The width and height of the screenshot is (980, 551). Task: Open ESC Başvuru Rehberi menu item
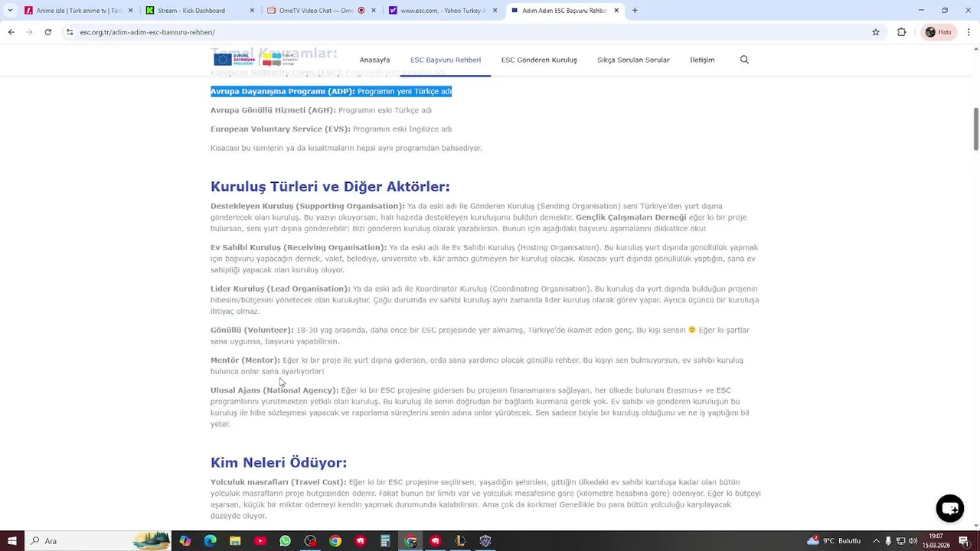coord(446,60)
